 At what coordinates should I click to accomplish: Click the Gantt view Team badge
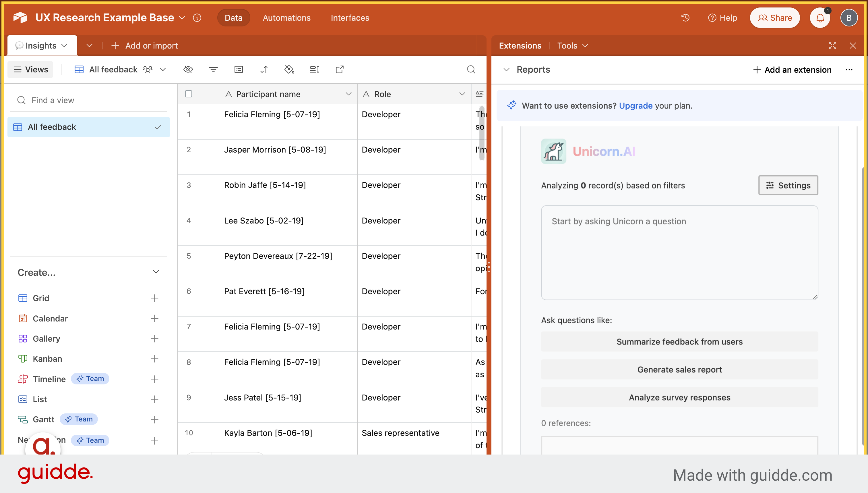point(79,419)
